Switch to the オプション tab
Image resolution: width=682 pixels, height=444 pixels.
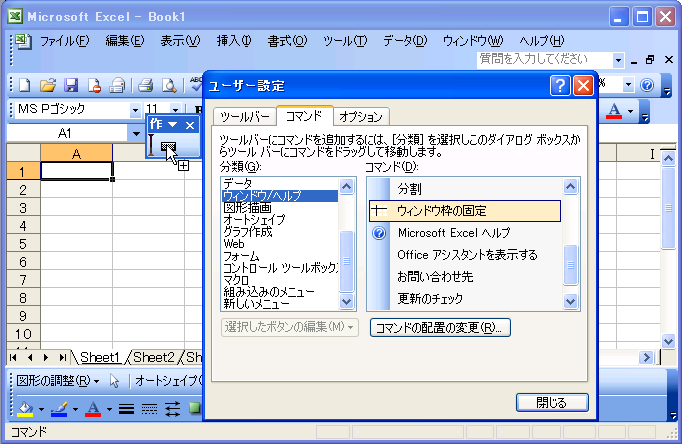tap(361, 117)
